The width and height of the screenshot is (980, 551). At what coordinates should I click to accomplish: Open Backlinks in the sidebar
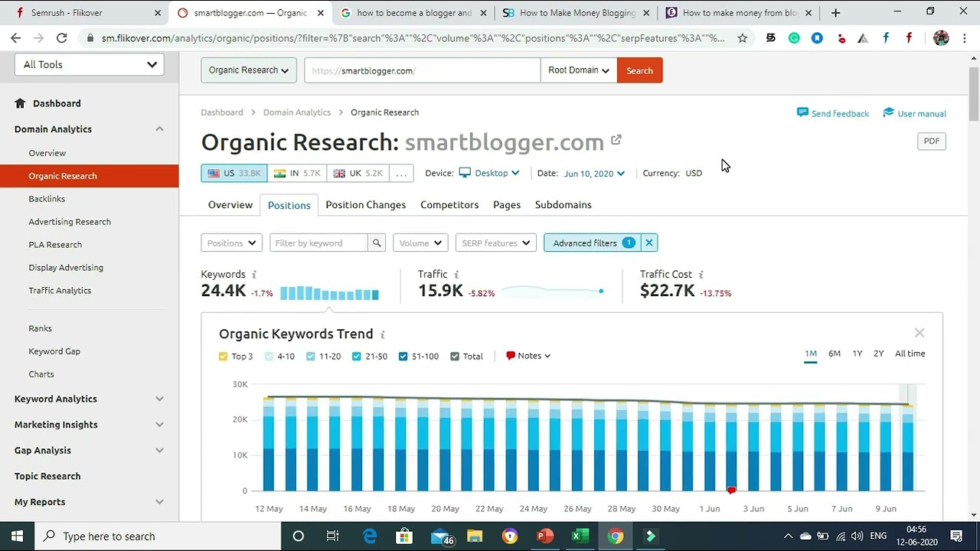(x=47, y=199)
